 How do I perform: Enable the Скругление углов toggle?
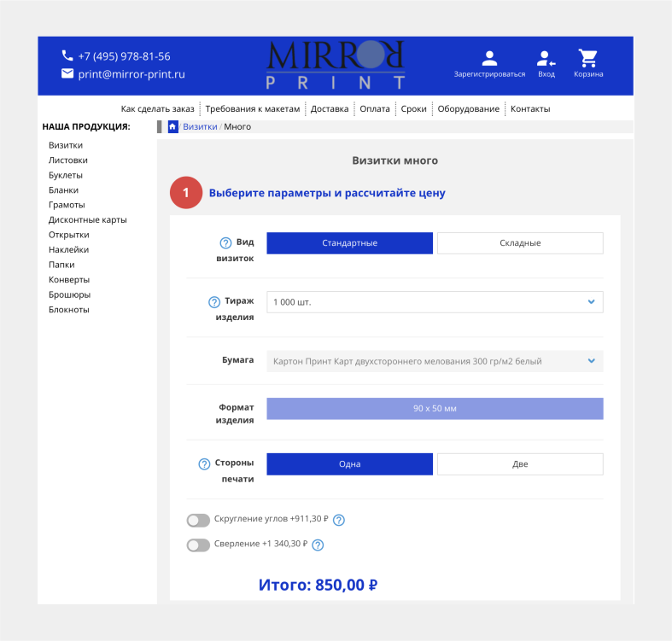[198, 521]
